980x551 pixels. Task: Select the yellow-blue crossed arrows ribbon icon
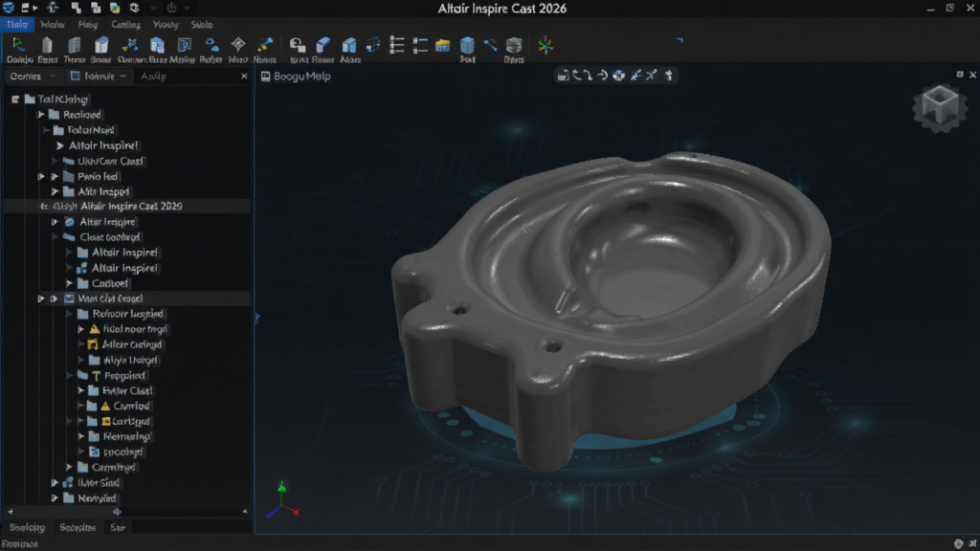pos(129,45)
